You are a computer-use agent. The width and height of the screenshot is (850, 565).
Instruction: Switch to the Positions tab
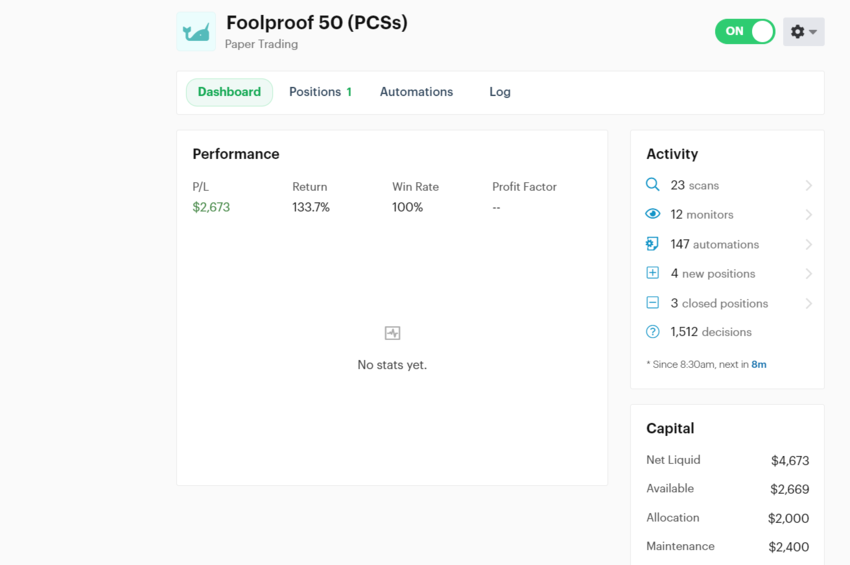320,92
